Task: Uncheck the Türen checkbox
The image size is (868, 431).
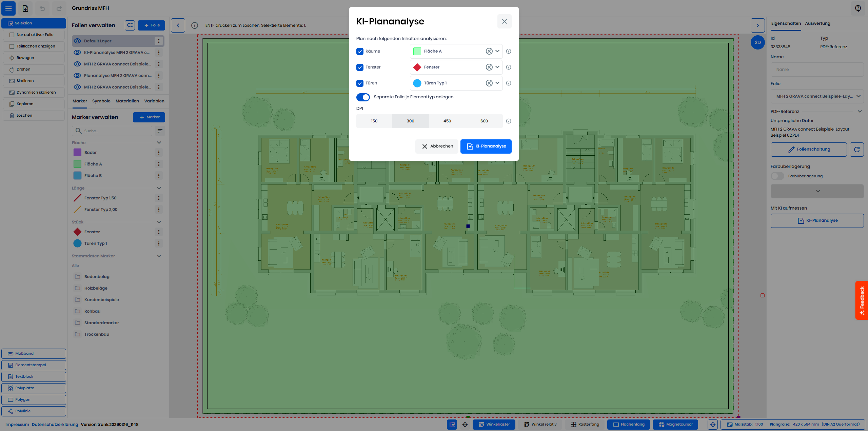Action: (x=360, y=83)
